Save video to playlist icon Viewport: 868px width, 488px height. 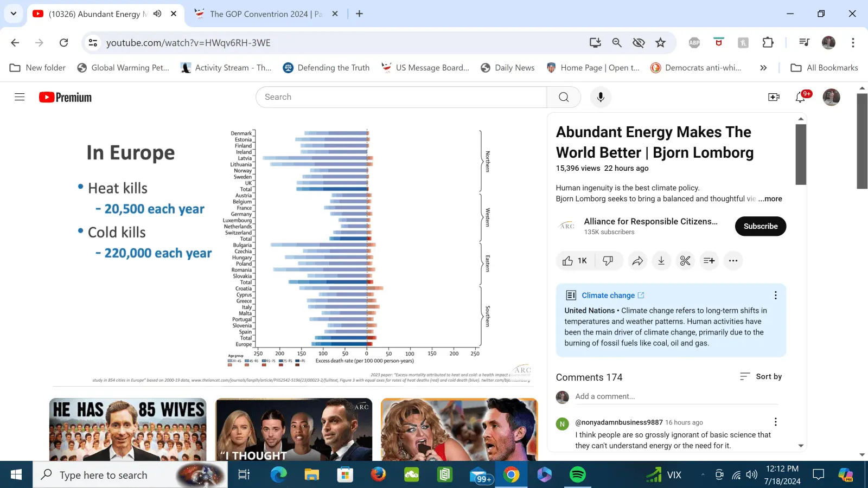[x=709, y=261]
